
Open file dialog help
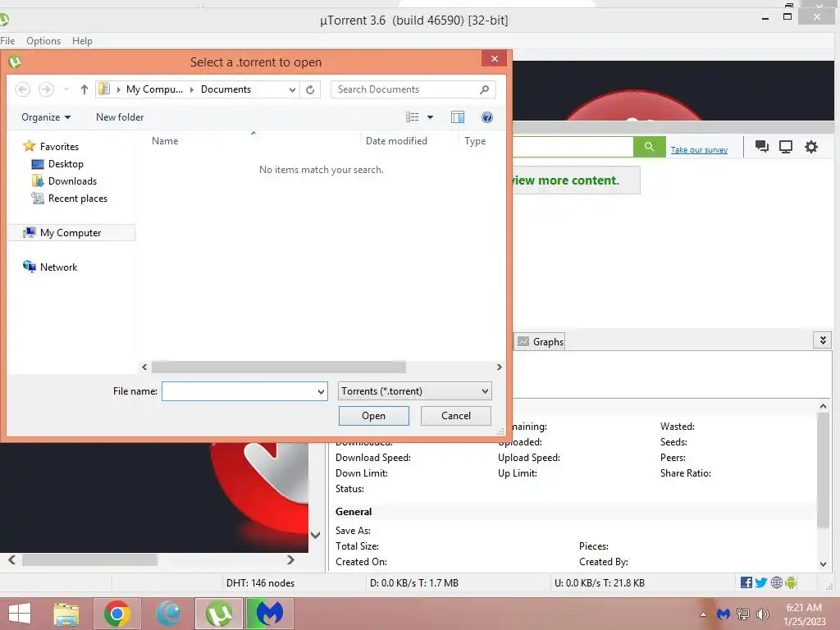(x=487, y=116)
